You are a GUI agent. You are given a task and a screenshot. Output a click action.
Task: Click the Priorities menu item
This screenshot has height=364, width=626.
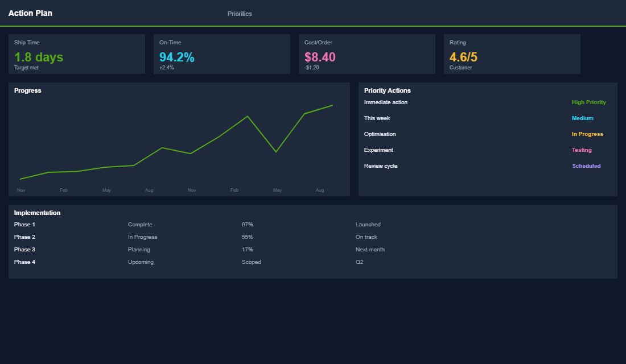tap(240, 13)
